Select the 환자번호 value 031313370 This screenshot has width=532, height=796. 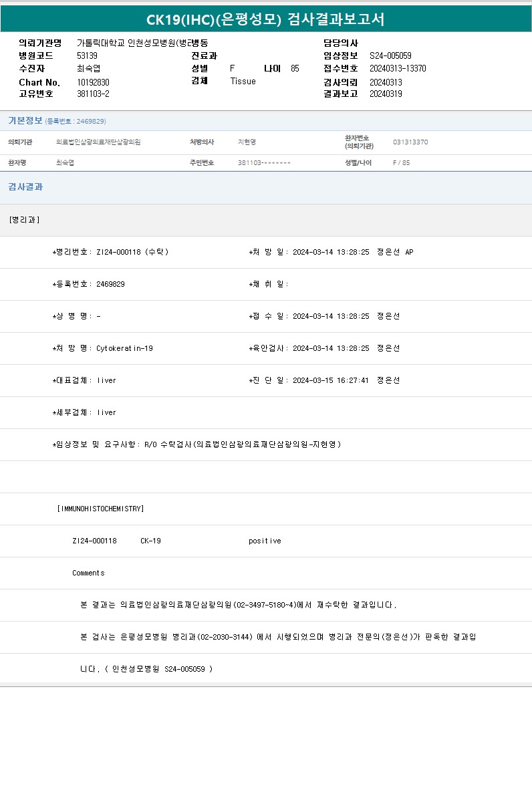point(410,142)
